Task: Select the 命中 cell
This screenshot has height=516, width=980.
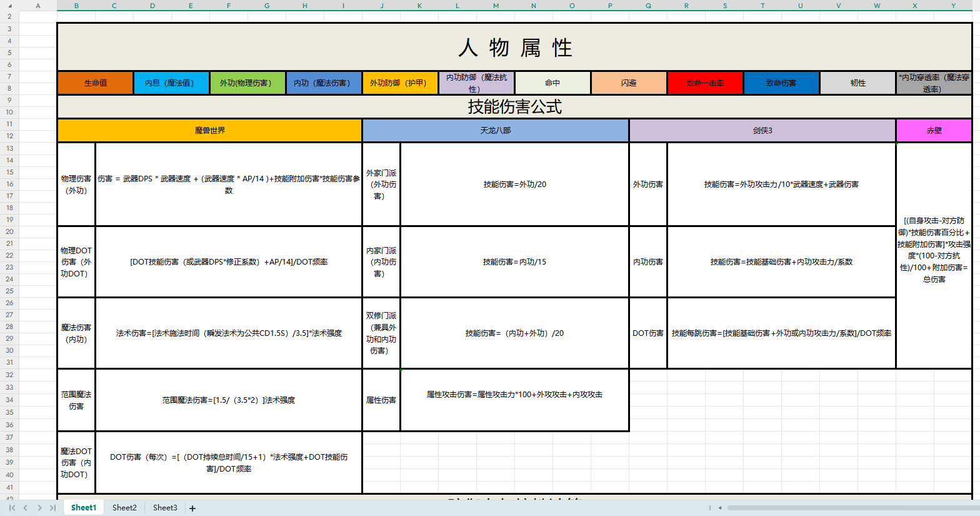Action: 552,83
